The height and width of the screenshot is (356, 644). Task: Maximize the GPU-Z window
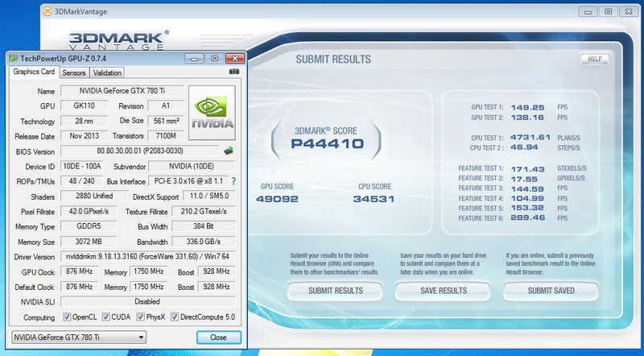point(214,59)
